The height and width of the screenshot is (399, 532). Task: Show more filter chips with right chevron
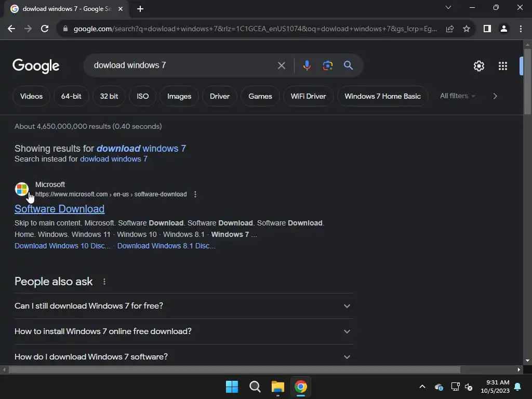pyautogui.click(x=495, y=96)
